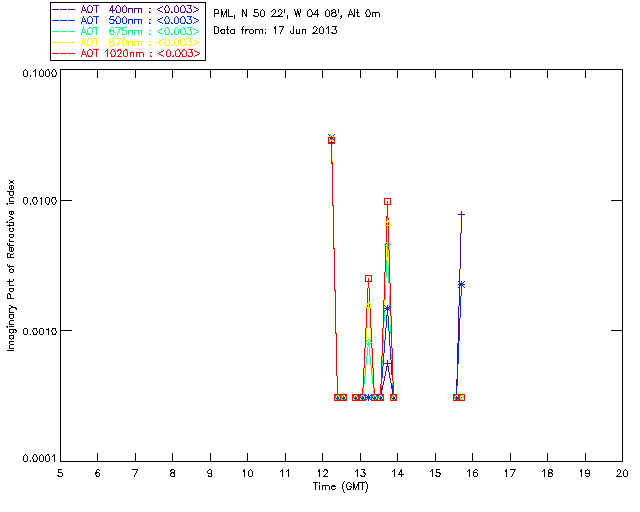Click the x-axis tick label 10
The height and width of the screenshot is (512, 640).
tap(247, 473)
